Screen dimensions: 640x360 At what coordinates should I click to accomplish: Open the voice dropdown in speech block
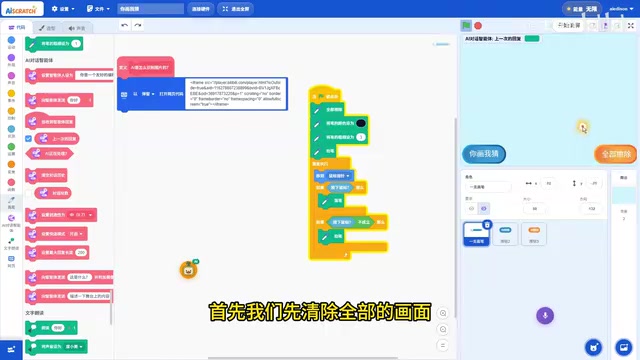click(74, 347)
